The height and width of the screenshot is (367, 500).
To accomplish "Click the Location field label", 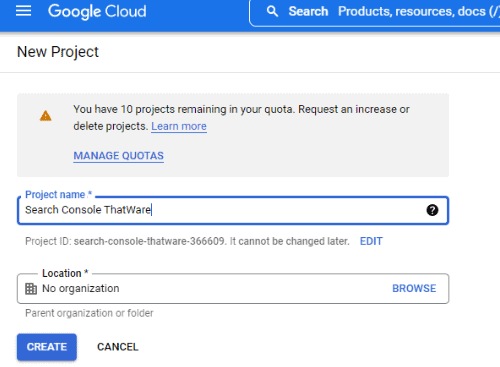I will click(65, 273).
